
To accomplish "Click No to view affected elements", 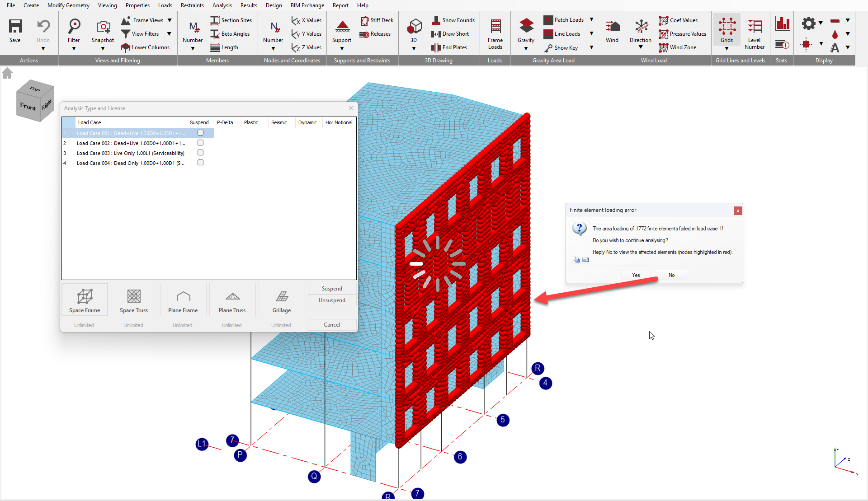I will pyautogui.click(x=672, y=275).
